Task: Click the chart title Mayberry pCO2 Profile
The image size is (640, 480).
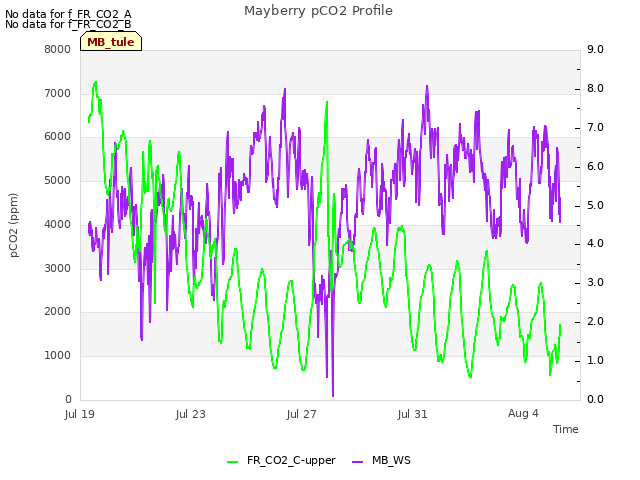Action: click(318, 11)
